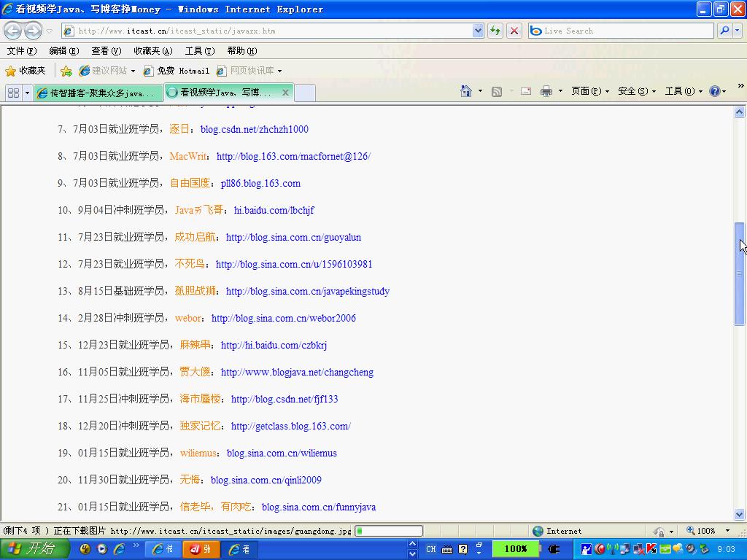
Task: Click the RSS feeds icon
Action: coord(497,91)
